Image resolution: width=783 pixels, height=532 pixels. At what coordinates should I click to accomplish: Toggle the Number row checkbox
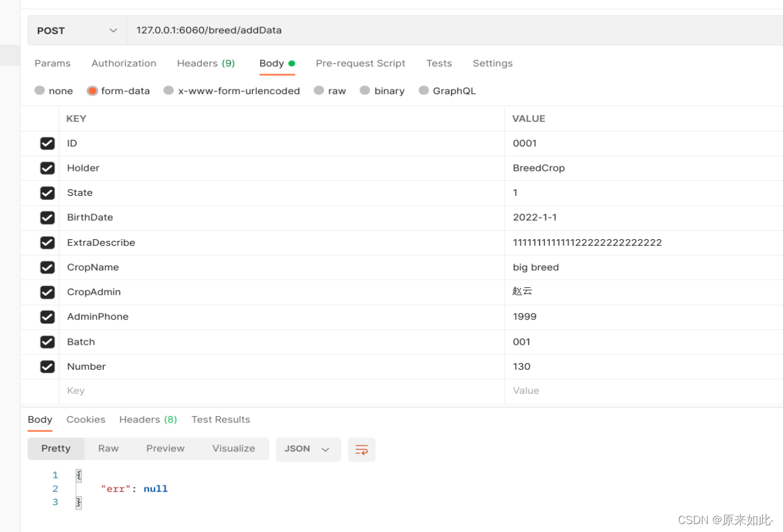click(47, 367)
